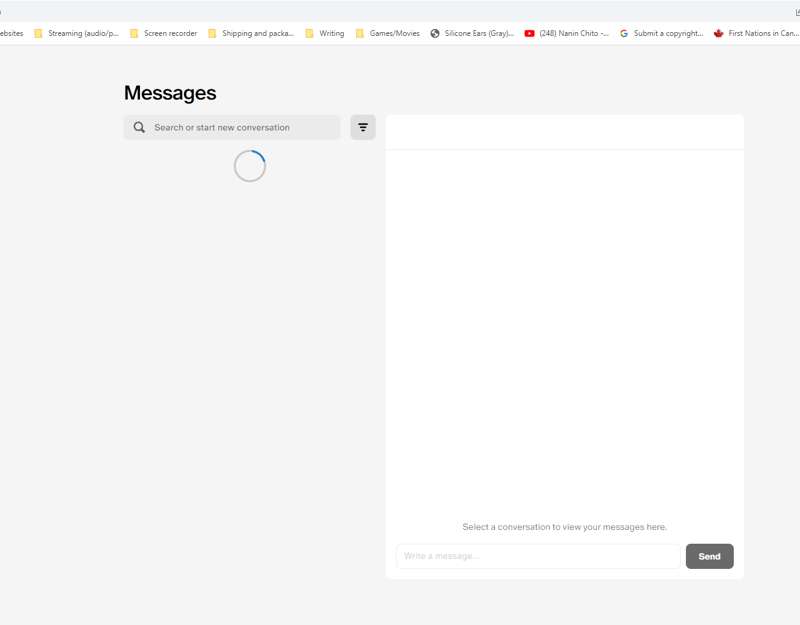
Task: Click the magnifying glass search icon
Action: (x=139, y=128)
